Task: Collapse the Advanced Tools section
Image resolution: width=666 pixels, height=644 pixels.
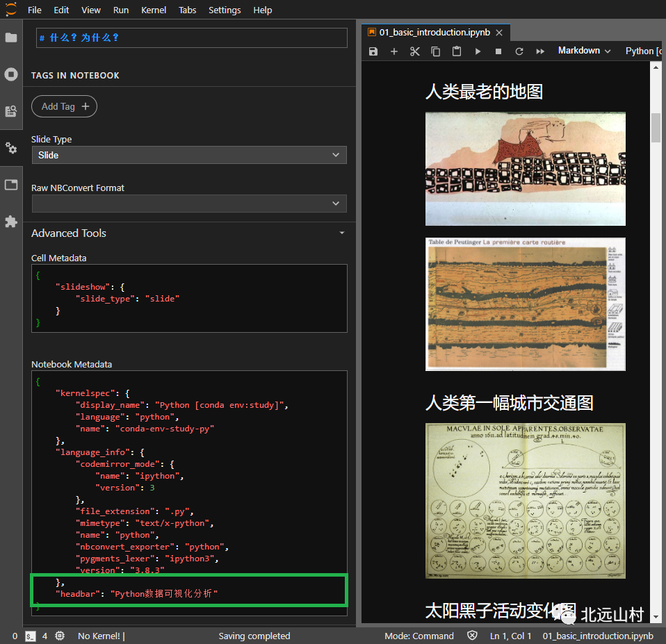Action: point(342,233)
